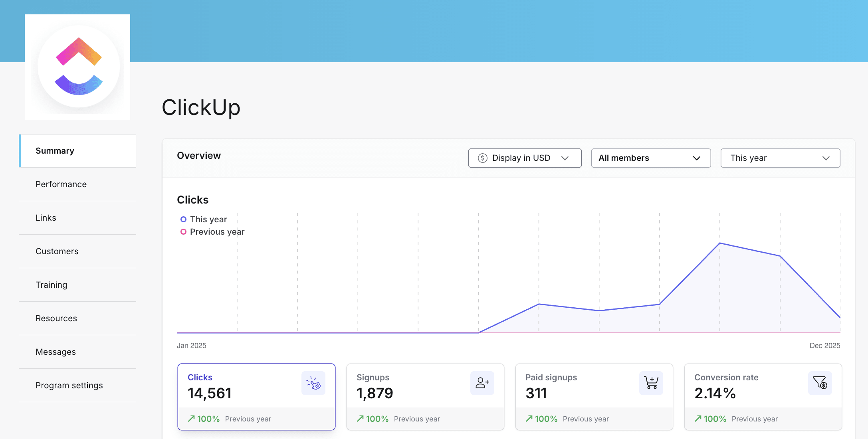The width and height of the screenshot is (868, 439).
Task: Open the This year date range dropdown
Action: [780, 158]
